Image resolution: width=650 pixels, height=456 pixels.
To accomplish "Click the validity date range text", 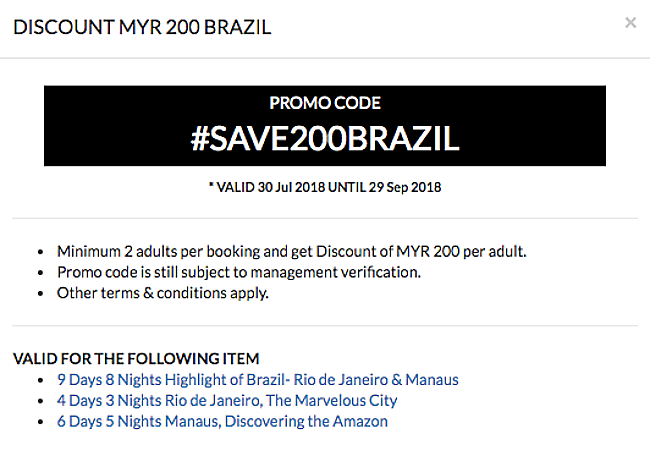I will [x=325, y=186].
